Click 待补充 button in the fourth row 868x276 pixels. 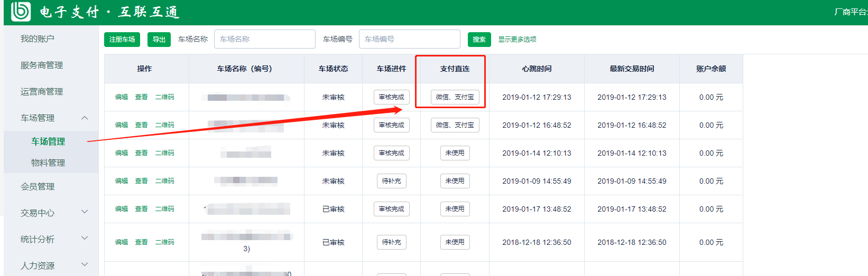point(391,181)
